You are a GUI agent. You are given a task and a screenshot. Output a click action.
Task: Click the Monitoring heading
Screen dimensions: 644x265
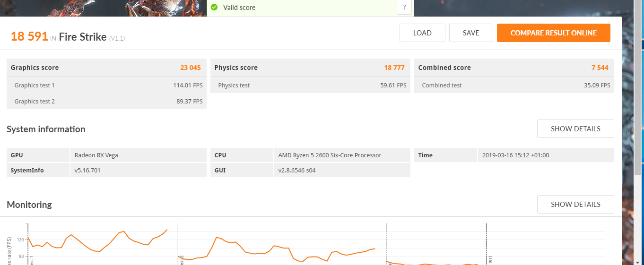tap(29, 205)
